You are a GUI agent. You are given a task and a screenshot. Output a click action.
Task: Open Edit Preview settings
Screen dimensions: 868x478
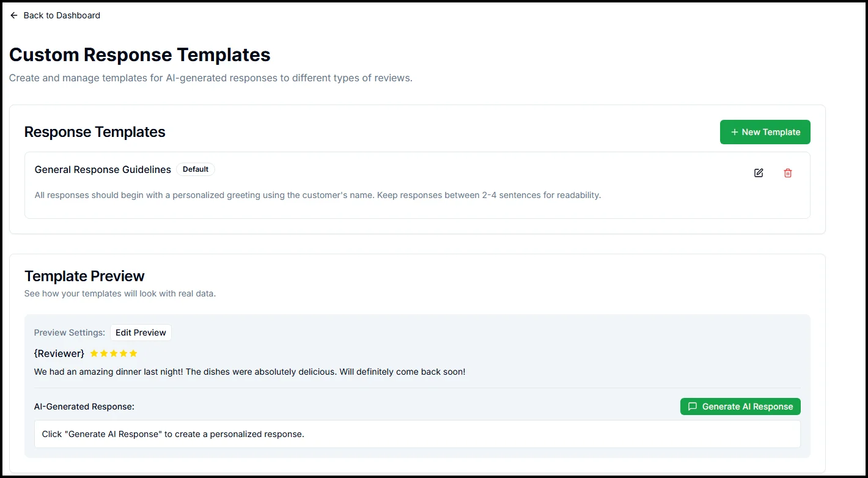[141, 332]
